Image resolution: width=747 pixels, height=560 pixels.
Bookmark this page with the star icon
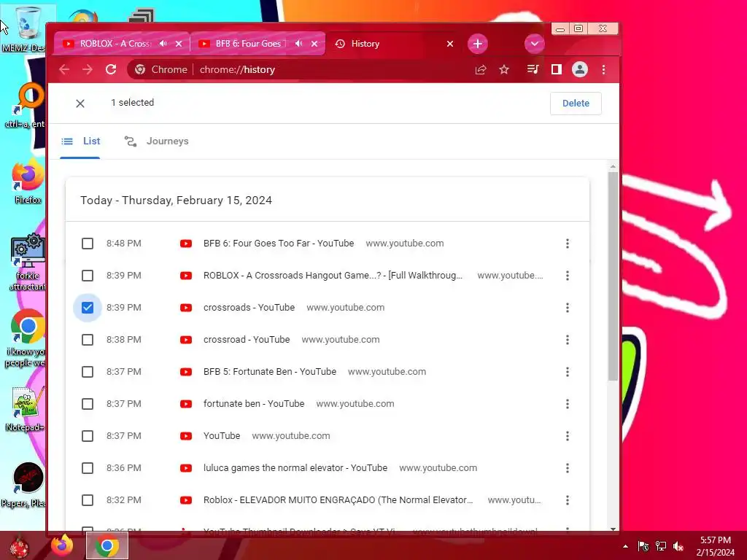pos(504,69)
